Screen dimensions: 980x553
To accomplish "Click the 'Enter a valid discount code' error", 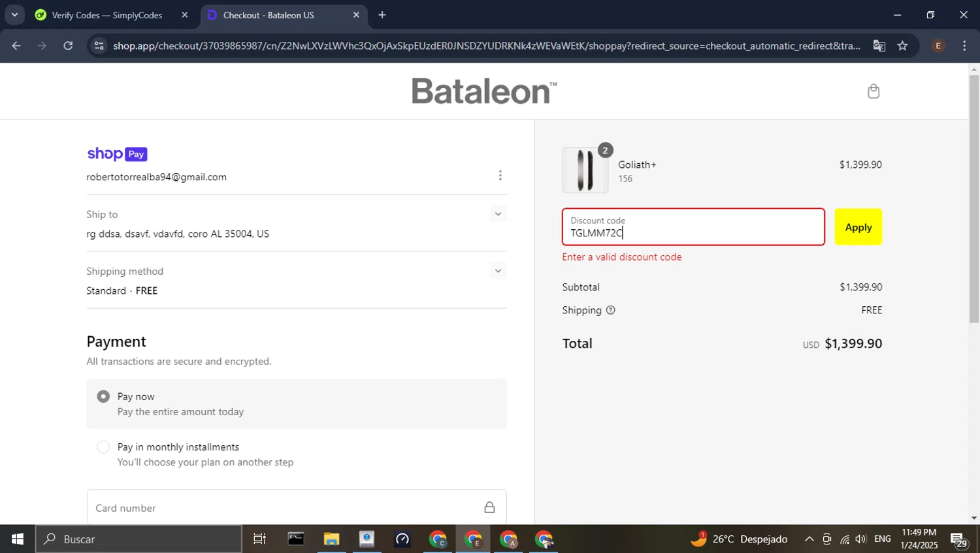I will tap(622, 257).
